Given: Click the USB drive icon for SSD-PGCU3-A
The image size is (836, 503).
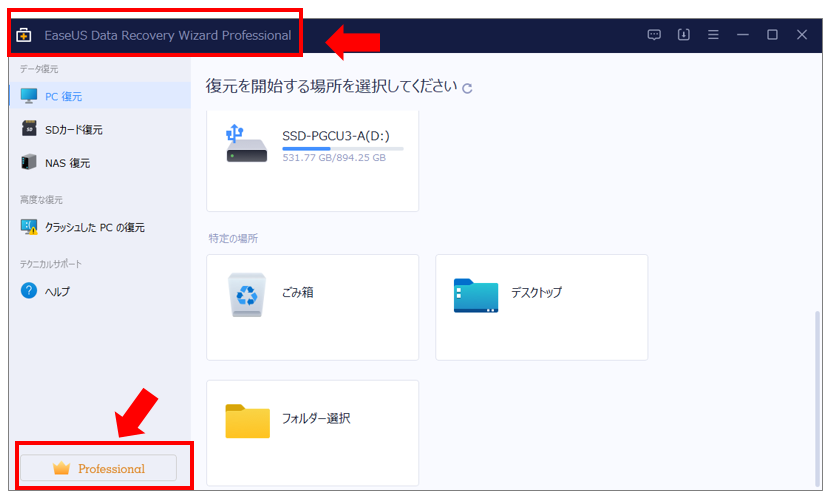Looking at the screenshot, I should coord(246,143).
